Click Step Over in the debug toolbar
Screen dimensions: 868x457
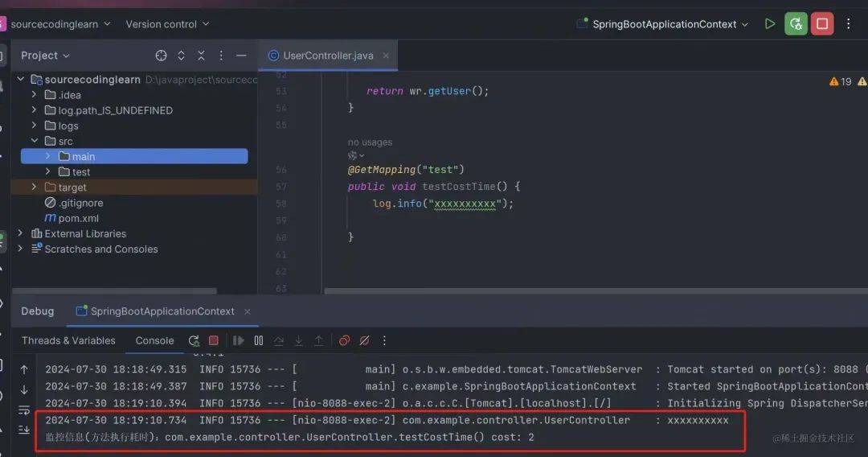click(278, 340)
